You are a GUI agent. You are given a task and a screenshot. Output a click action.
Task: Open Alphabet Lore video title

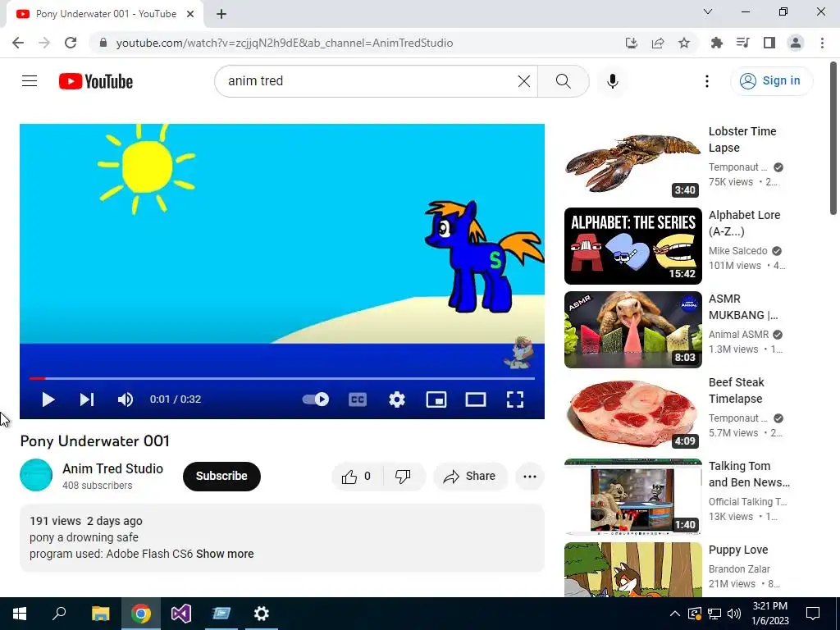[745, 223]
